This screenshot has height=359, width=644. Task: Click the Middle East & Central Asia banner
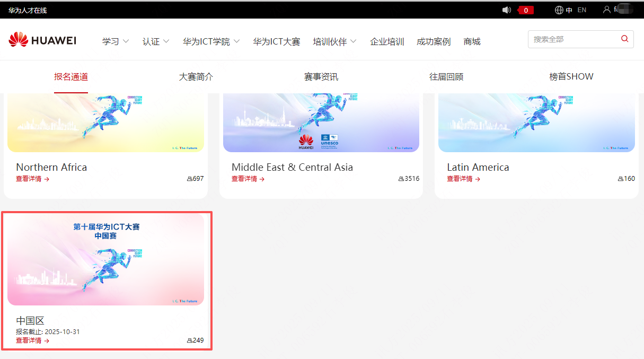click(x=321, y=121)
